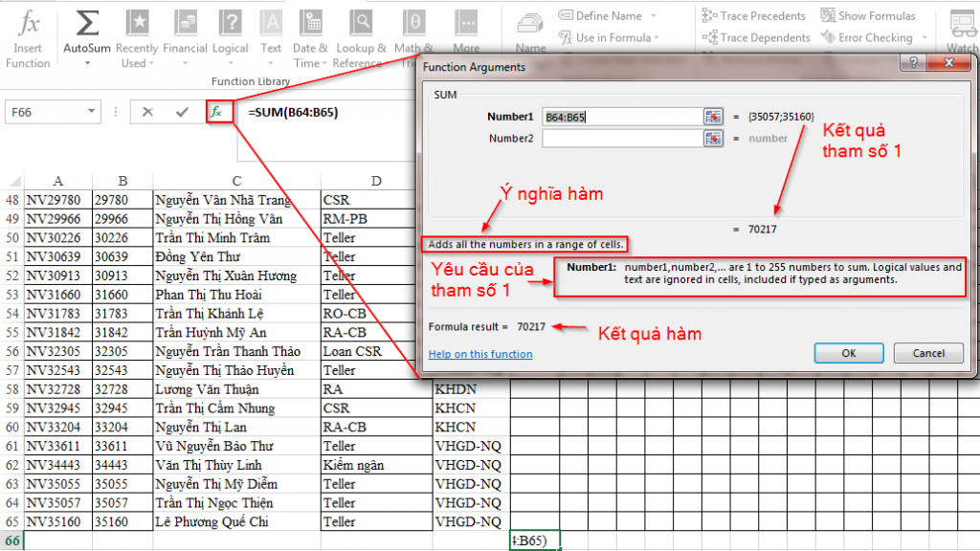Open the Date & Time functions icon

click(x=310, y=24)
